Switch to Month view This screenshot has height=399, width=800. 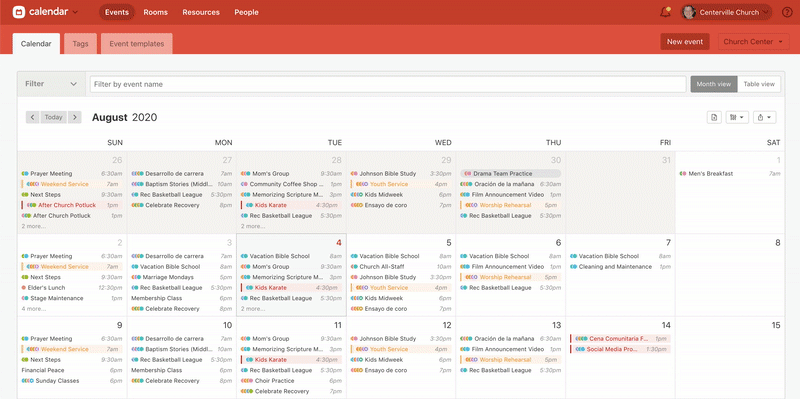tap(714, 84)
